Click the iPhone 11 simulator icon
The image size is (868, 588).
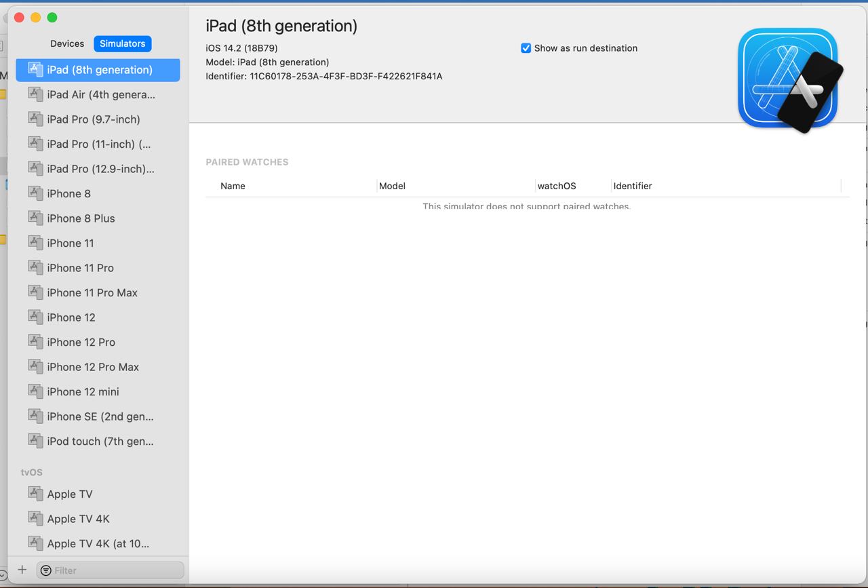[x=35, y=242]
